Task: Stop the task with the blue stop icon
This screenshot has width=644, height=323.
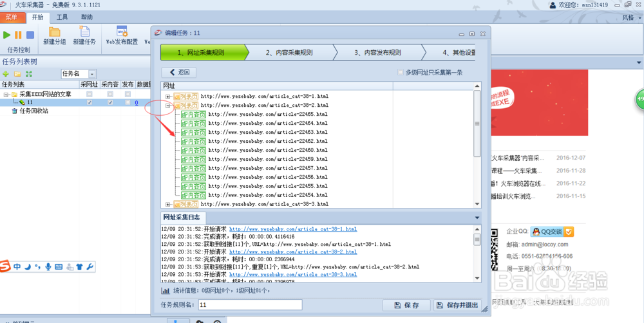Action: pos(30,35)
